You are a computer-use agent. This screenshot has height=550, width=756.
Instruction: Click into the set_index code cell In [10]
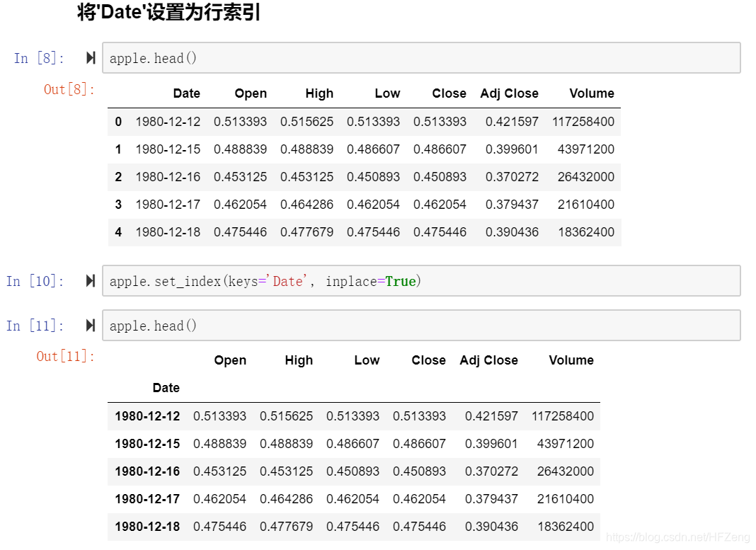[421, 280]
